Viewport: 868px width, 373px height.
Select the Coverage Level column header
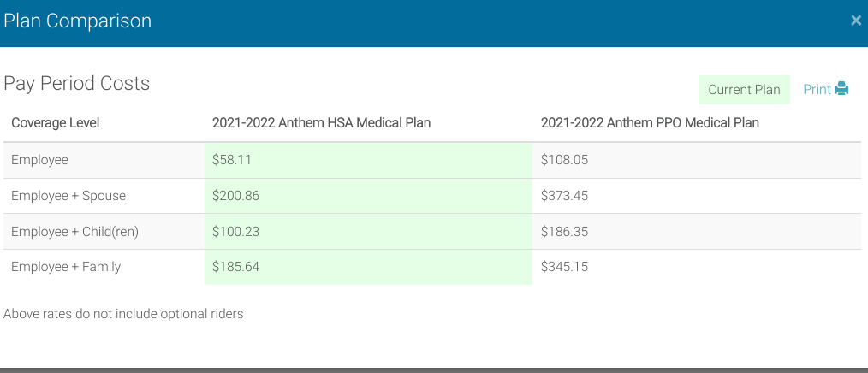click(56, 123)
